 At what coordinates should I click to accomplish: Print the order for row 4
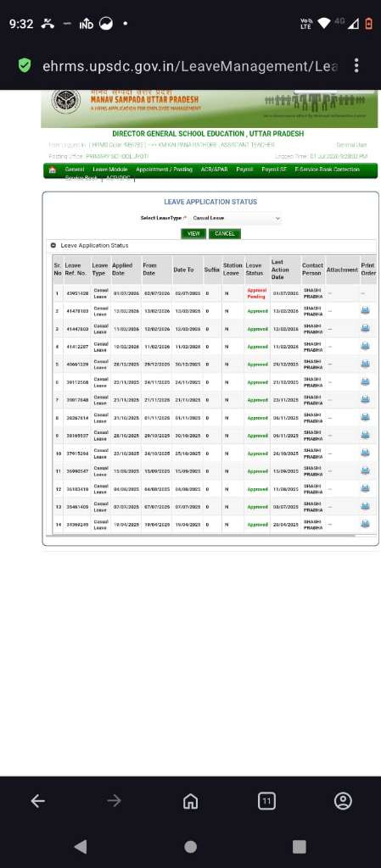coord(365,346)
